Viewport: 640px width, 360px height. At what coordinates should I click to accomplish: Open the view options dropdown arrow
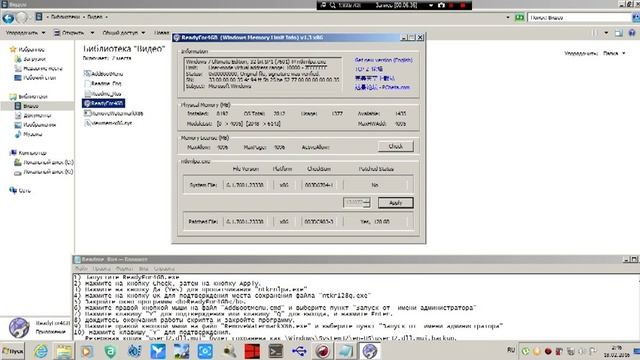[606, 33]
